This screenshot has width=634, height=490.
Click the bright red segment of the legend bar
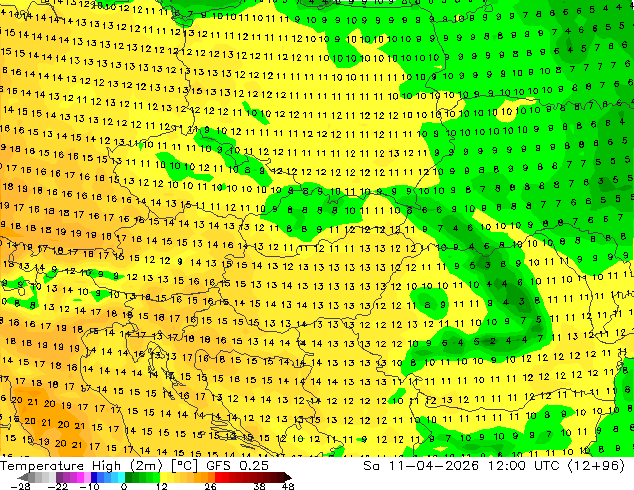(222, 477)
